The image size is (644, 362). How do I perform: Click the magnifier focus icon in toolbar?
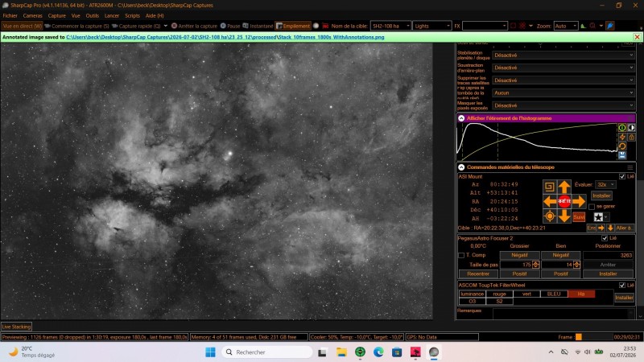(x=592, y=26)
